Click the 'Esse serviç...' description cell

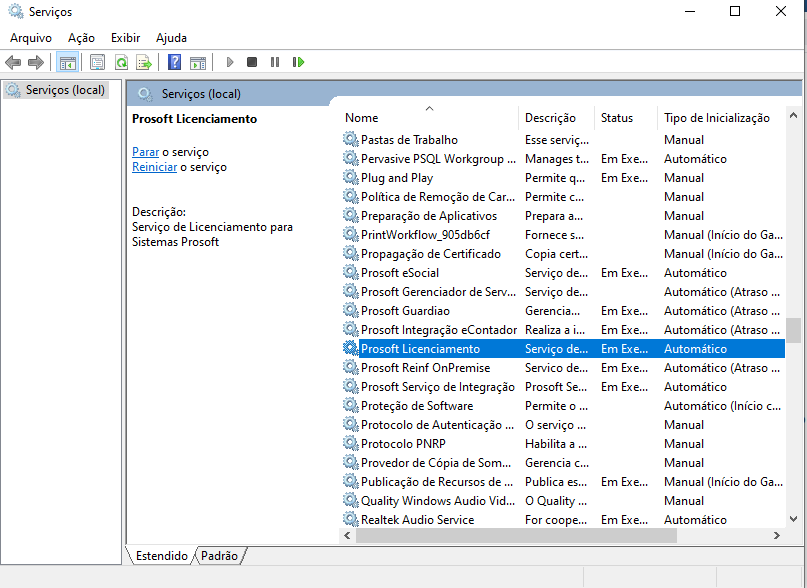coord(557,140)
